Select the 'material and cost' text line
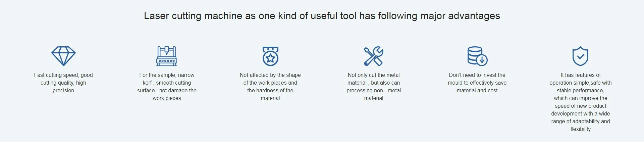Image resolution: width=644 pixels, height=142 pixels. [477, 91]
